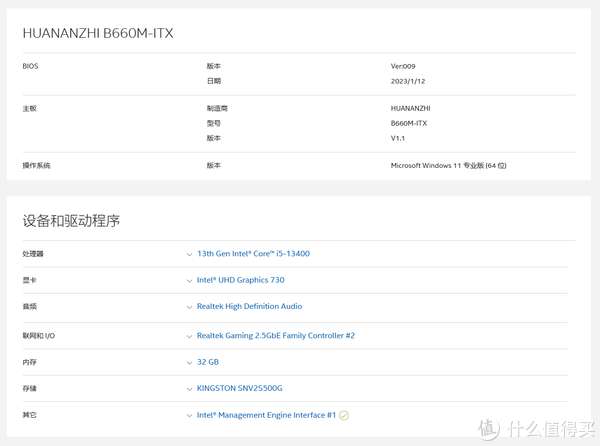Open KINGSTON SNV2S500G storage link
This screenshot has height=446, width=600.
coord(240,388)
